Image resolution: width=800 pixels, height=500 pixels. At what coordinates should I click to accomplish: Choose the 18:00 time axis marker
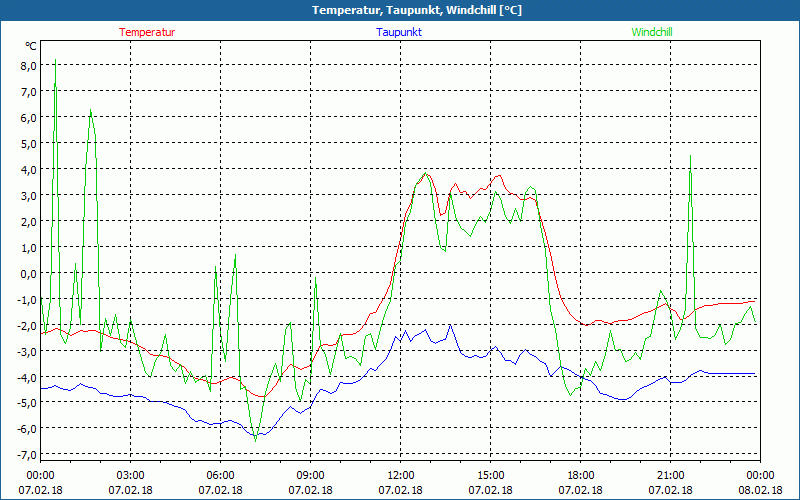pyautogui.click(x=581, y=475)
